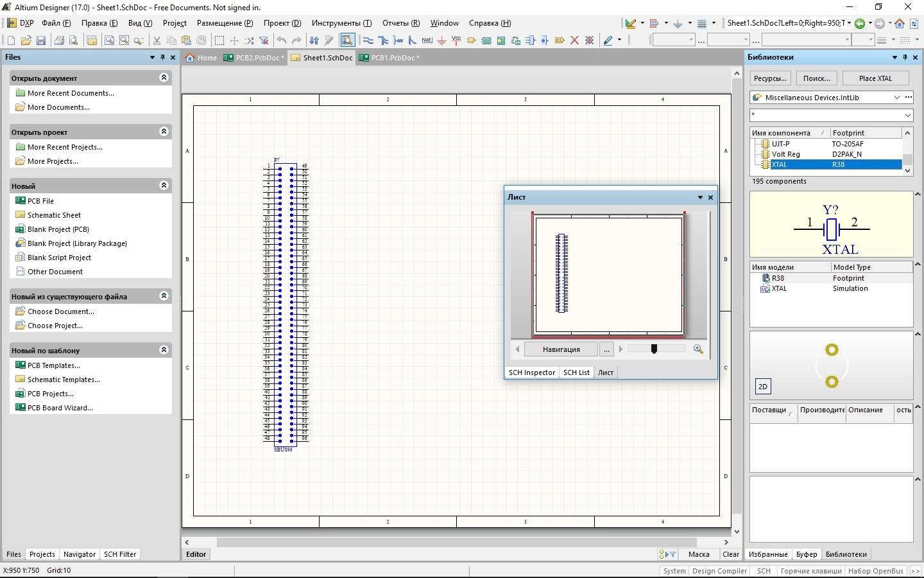Switch to Projects panel tab
924x578 pixels.
pos(42,554)
